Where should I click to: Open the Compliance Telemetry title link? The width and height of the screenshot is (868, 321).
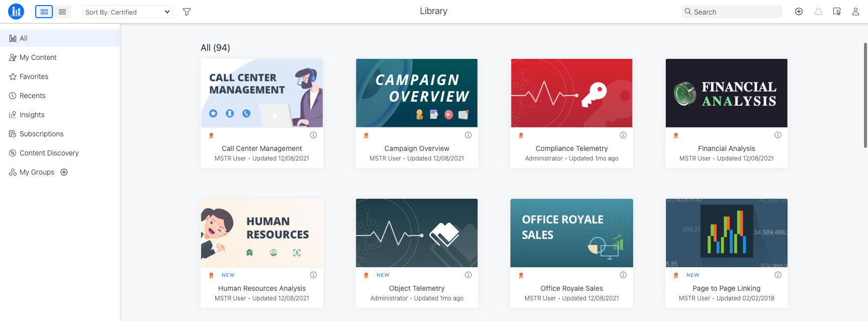571,148
